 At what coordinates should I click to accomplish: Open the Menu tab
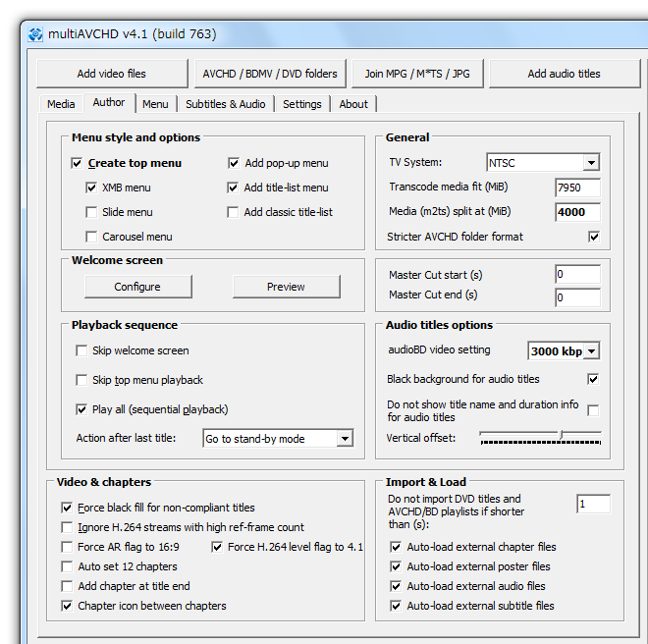click(x=155, y=104)
